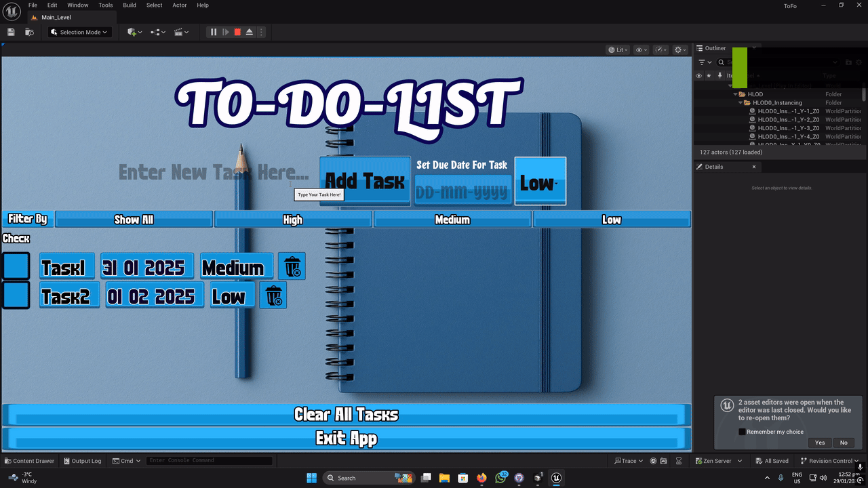
Task: Toggle the Lit view mode selector
Action: pos(616,49)
